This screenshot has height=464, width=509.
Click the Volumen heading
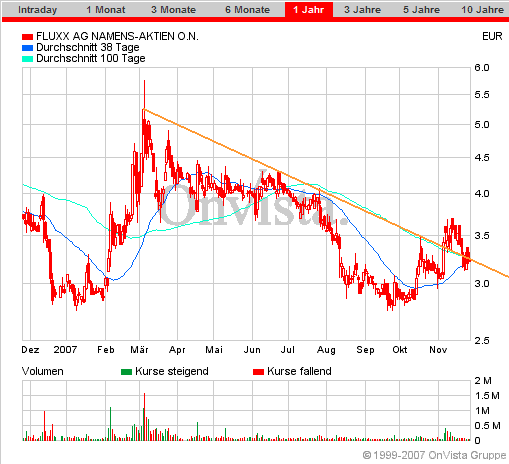(x=42, y=371)
